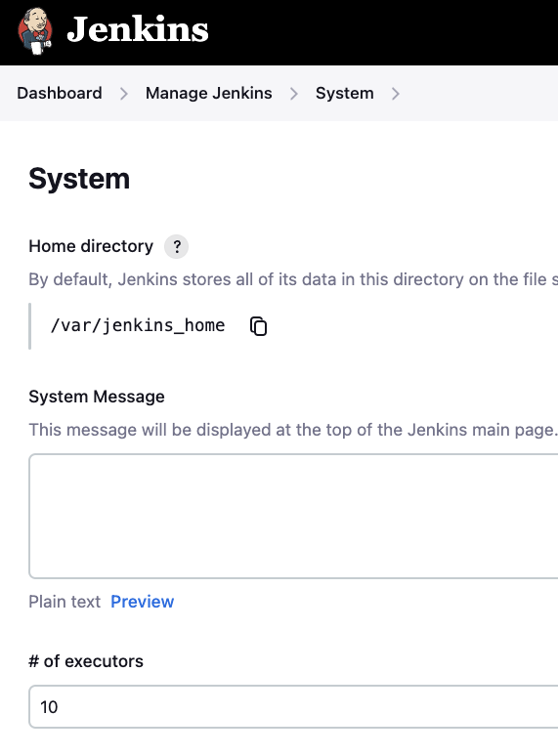Click the System page heading
Screen dimensions: 558x756
79,179
